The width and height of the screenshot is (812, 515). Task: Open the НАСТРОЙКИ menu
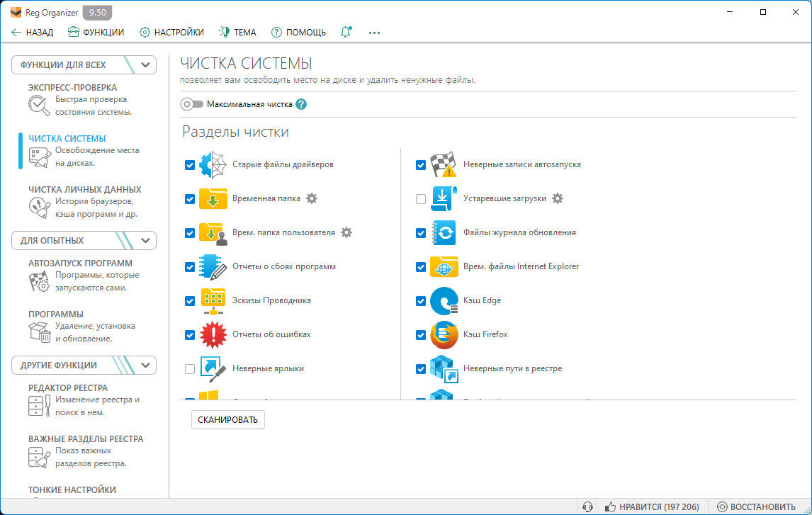click(x=171, y=32)
